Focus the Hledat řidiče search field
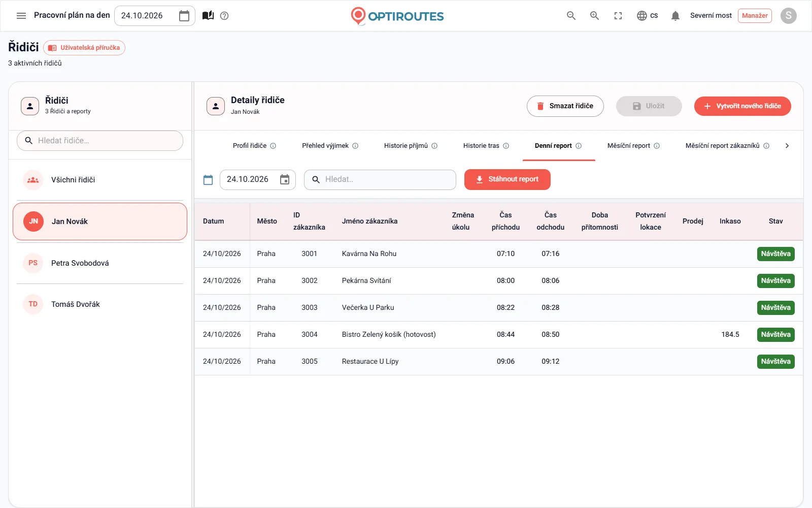 click(x=100, y=141)
